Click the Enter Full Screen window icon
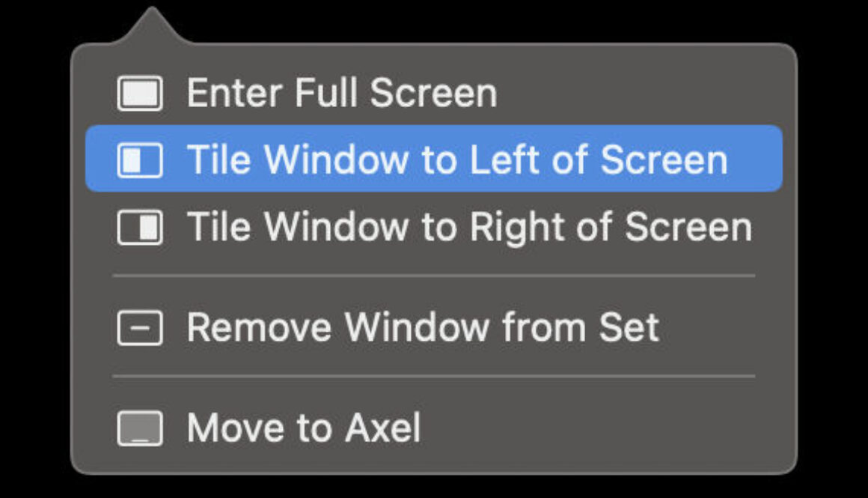The height and width of the screenshot is (498, 868). click(139, 93)
